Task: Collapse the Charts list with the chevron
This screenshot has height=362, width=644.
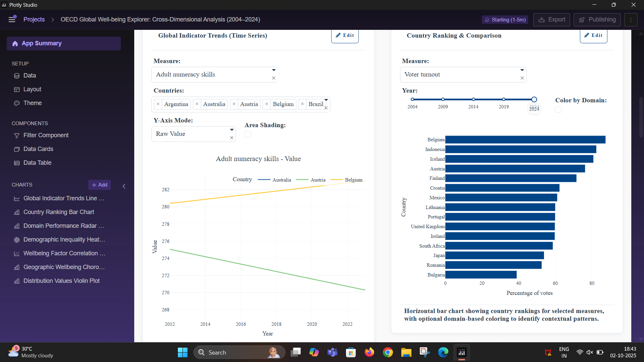Action: coord(123,186)
